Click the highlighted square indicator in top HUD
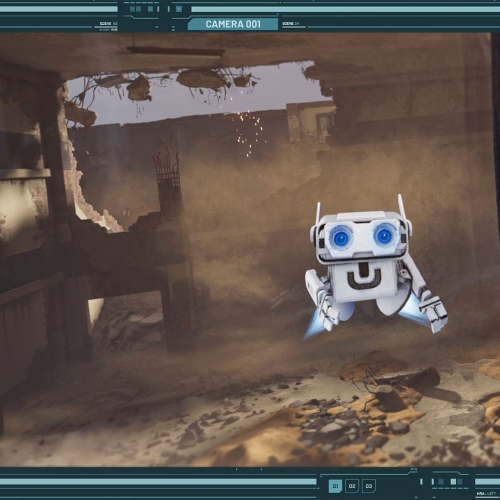This screenshot has height=500, width=500. [179, 9]
